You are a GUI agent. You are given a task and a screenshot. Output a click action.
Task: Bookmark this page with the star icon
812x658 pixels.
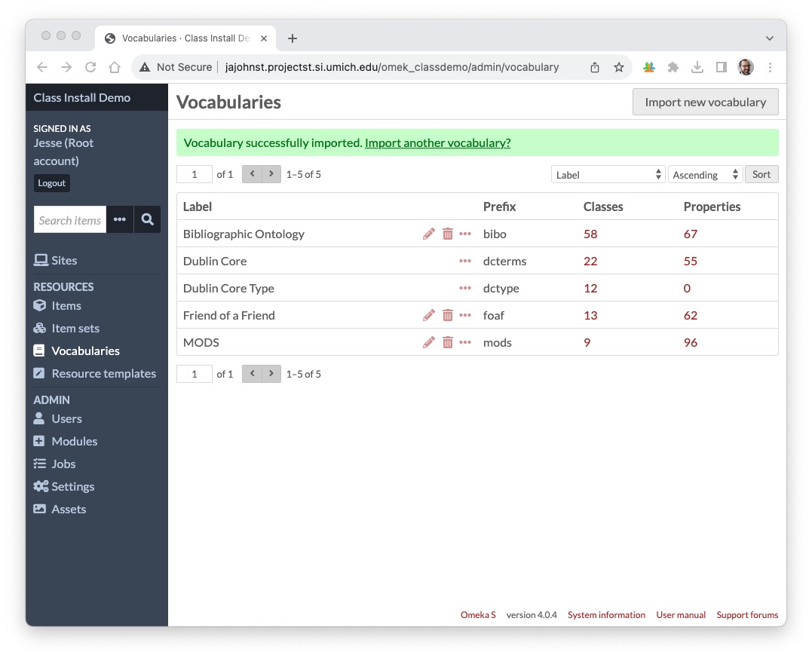pos(619,67)
